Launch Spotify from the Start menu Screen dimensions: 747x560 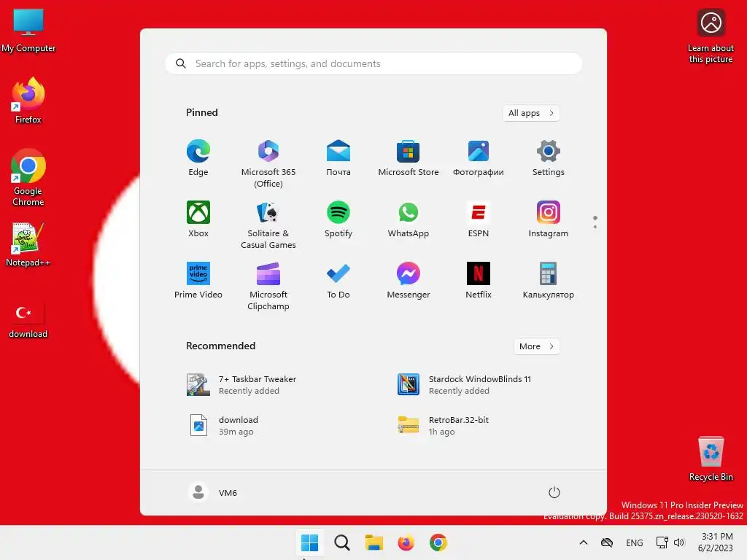338,219
